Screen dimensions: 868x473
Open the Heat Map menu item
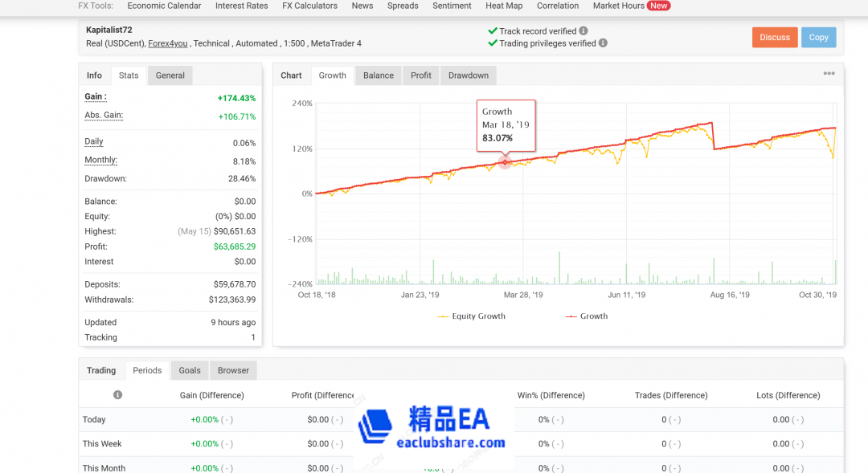[x=503, y=6]
